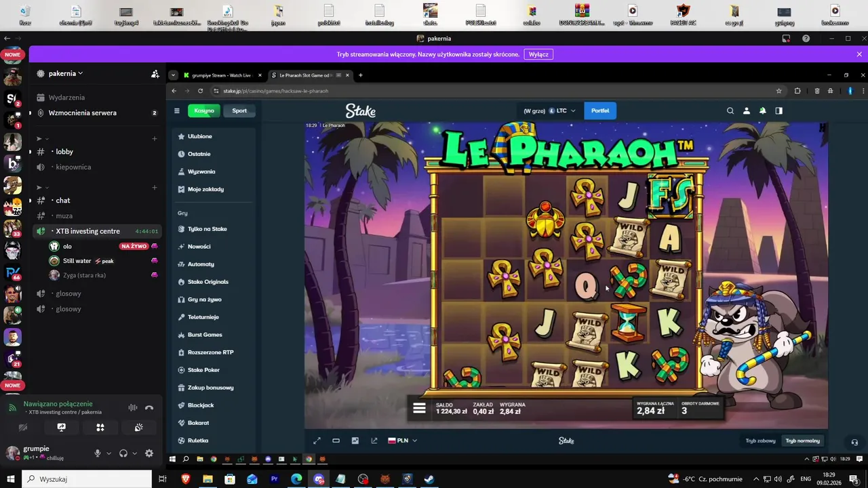This screenshot has height=488, width=868.
Task: Switch to Tryb zabawy mode
Action: pos(760,441)
